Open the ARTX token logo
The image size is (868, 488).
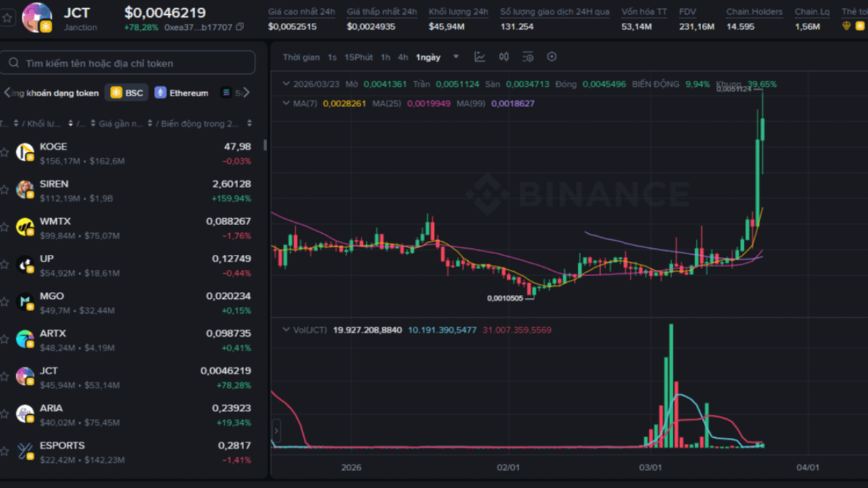pyautogui.click(x=25, y=340)
